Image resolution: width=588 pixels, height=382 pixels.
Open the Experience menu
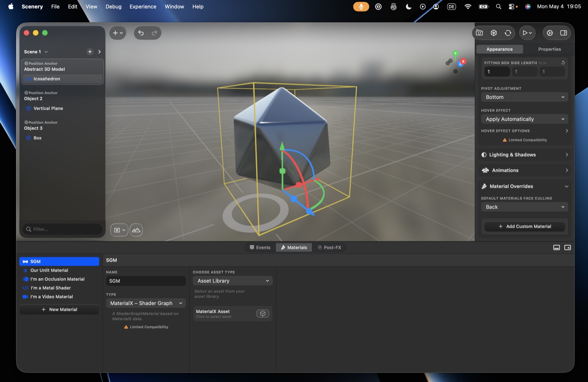(143, 7)
